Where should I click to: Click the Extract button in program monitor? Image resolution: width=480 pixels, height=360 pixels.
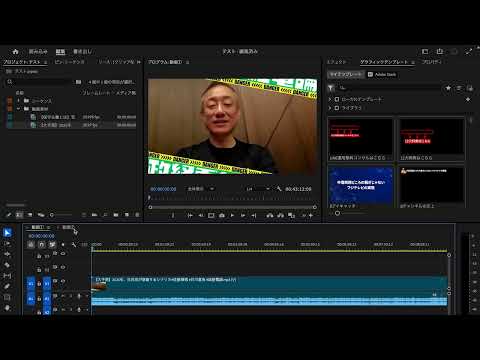280,216
